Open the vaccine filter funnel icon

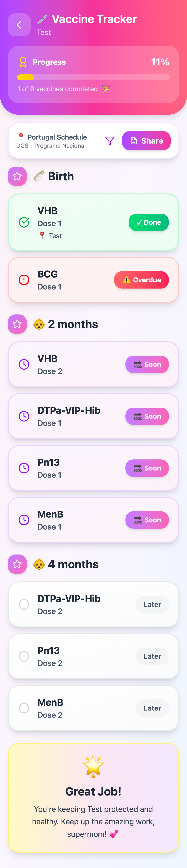click(x=110, y=141)
